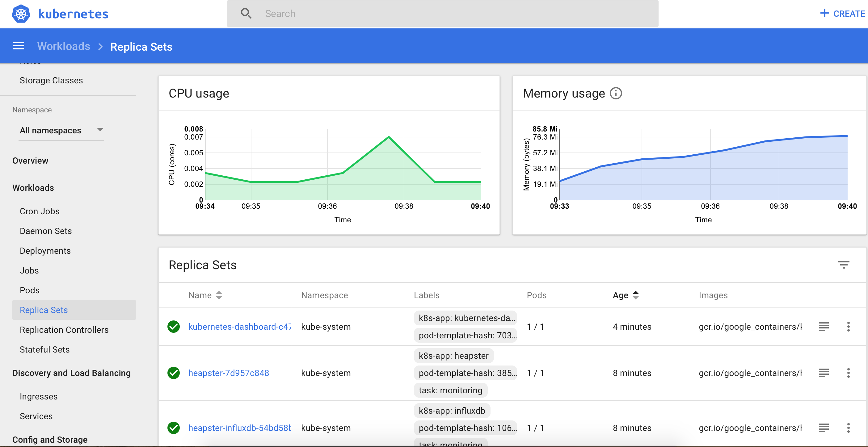
Task: Open Jobs in sidebar
Action: point(29,270)
